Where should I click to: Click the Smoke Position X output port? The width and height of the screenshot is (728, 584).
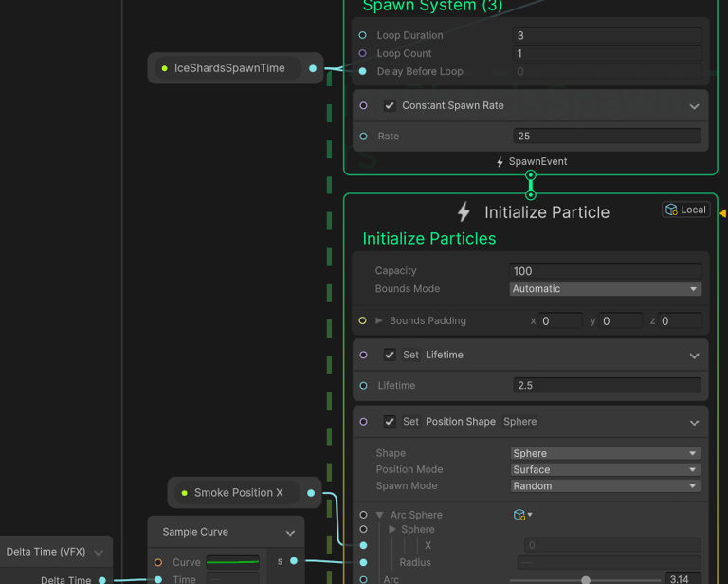(311, 493)
